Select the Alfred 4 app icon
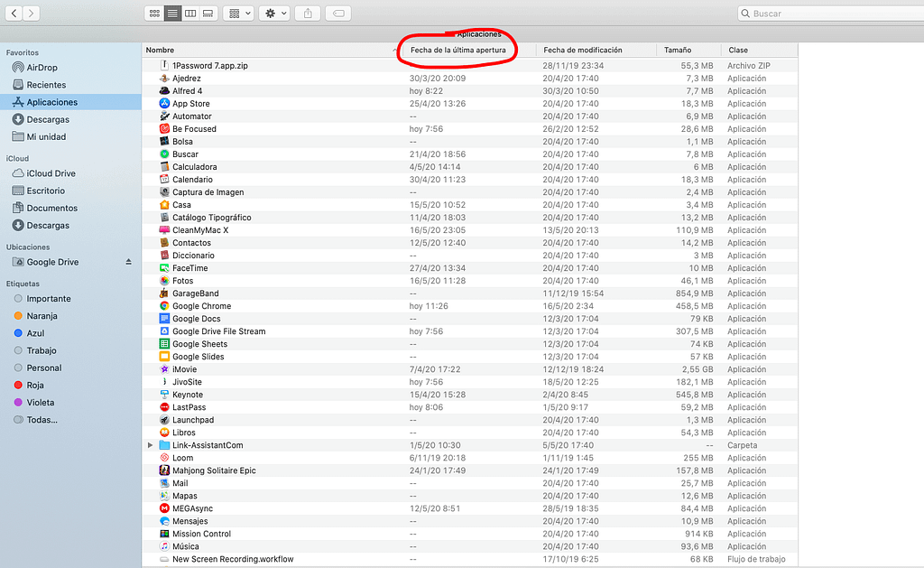The height and width of the screenshot is (568, 924). click(x=164, y=91)
